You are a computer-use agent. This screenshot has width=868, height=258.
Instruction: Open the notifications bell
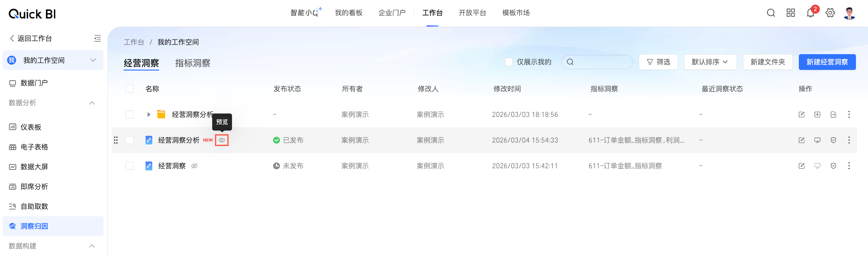click(x=810, y=13)
